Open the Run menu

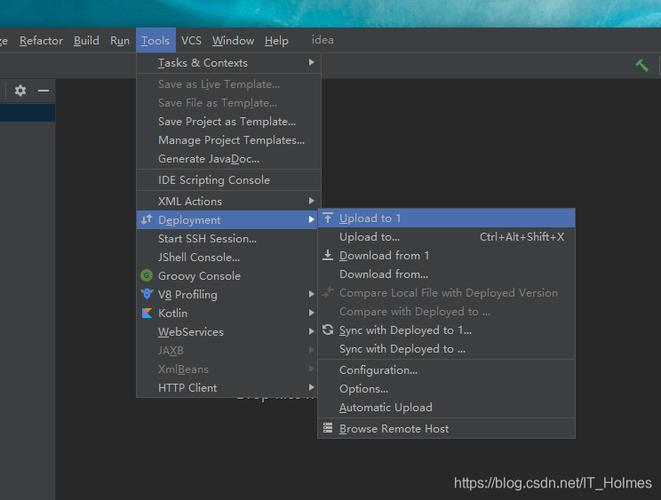point(120,40)
